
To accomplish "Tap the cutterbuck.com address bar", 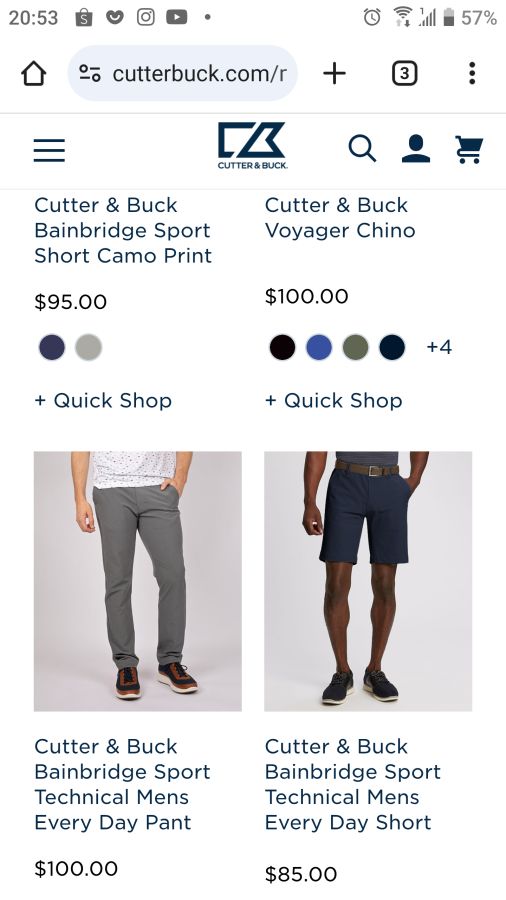I will (182, 73).
